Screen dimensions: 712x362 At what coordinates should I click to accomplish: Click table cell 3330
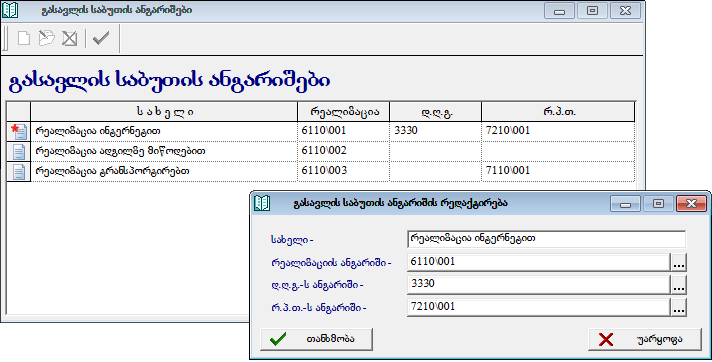coord(435,131)
